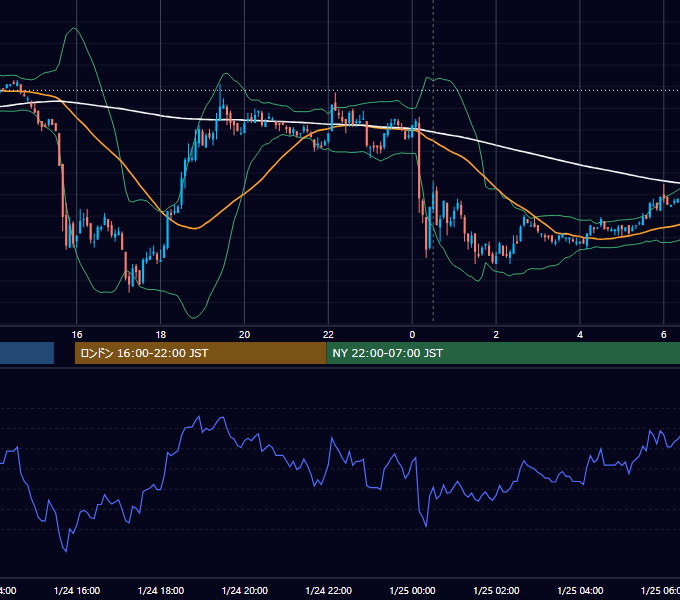Click the 1/24 18:00 date label

pyautogui.click(x=161, y=590)
